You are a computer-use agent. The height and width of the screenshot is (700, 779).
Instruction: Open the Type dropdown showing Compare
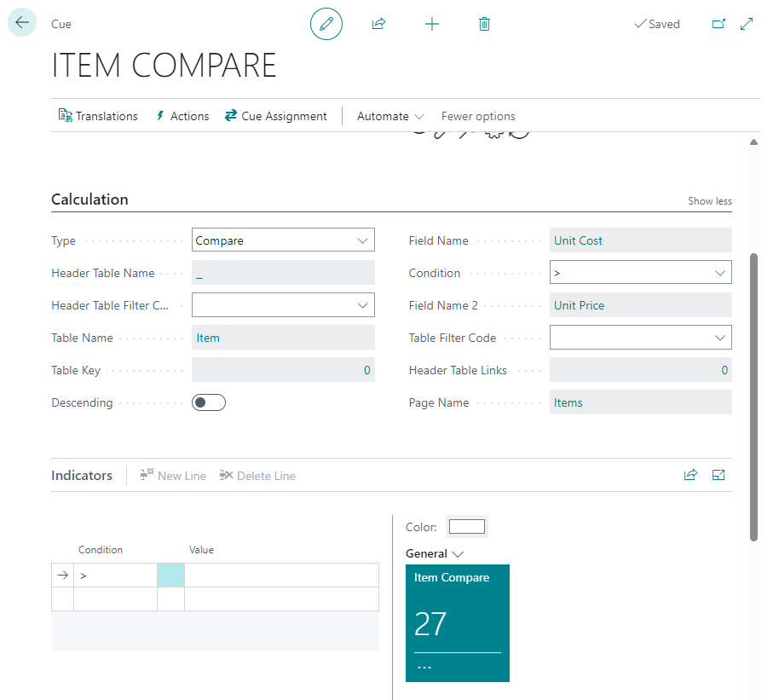coord(283,240)
